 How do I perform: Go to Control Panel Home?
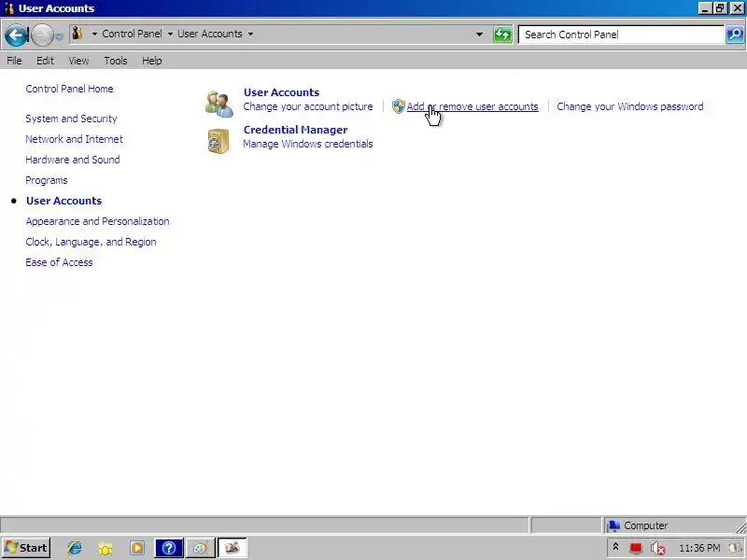click(x=69, y=89)
